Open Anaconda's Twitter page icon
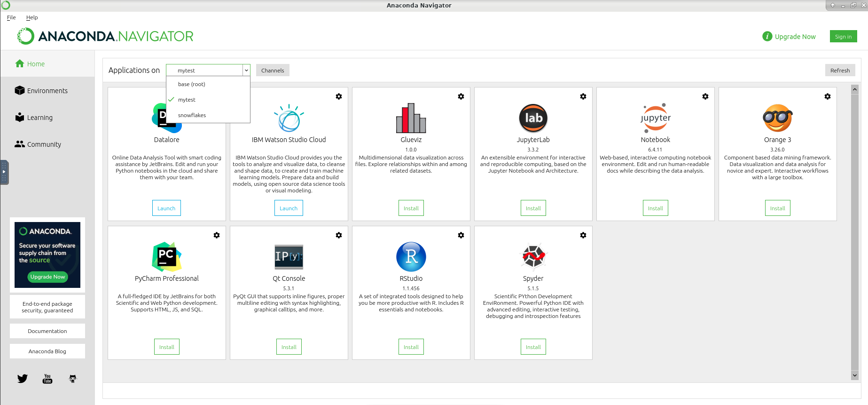This screenshot has width=868, height=405. pyautogui.click(x=23, y=379)
